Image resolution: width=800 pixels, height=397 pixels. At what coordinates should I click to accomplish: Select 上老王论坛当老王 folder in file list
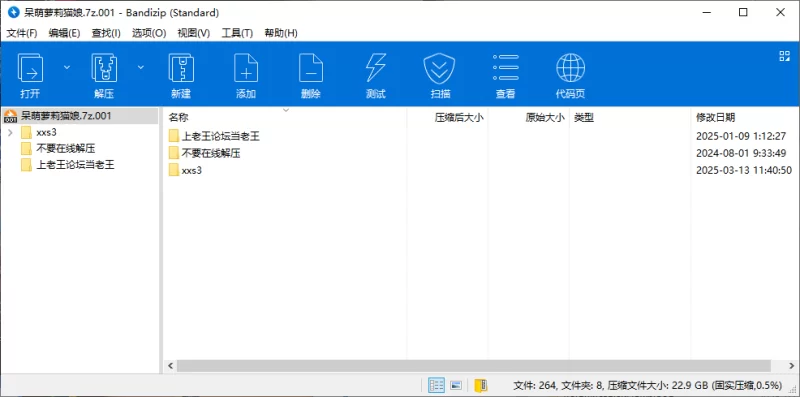point(220,136)
